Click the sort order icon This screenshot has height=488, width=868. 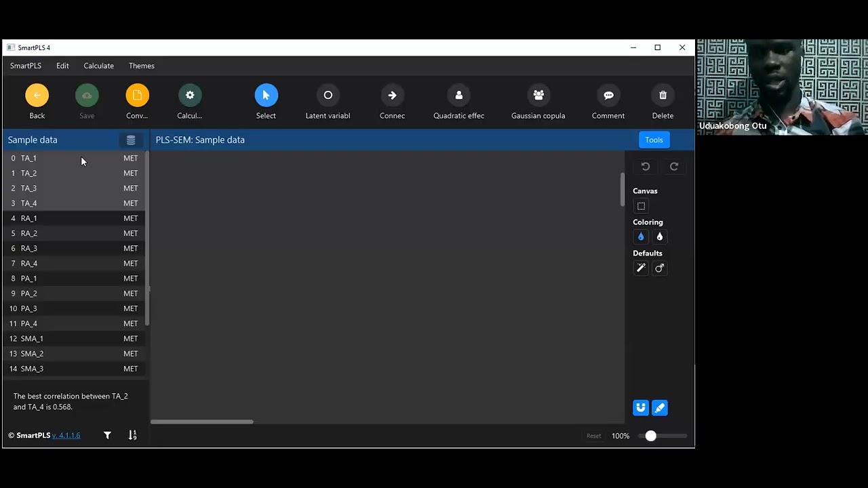click(x=132, y=435)
